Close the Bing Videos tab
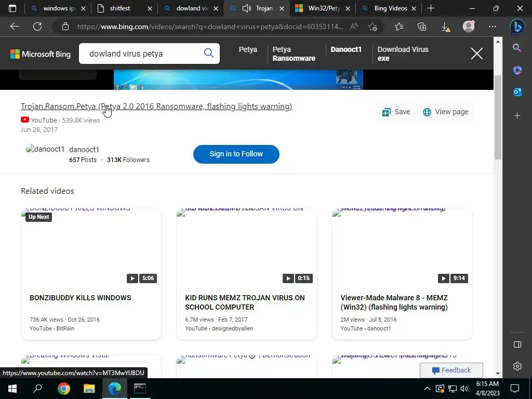Viewport: 532px width, 399px height. coord(414,9)
